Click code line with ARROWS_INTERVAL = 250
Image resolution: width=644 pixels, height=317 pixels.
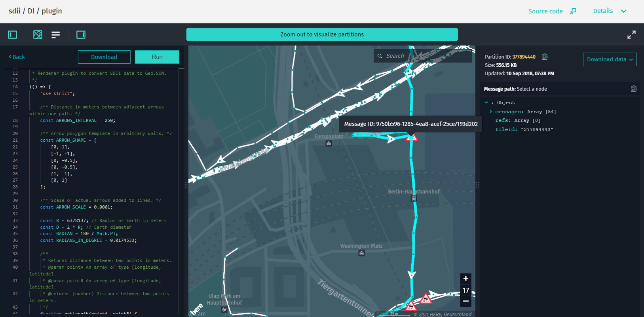[78, 120]
